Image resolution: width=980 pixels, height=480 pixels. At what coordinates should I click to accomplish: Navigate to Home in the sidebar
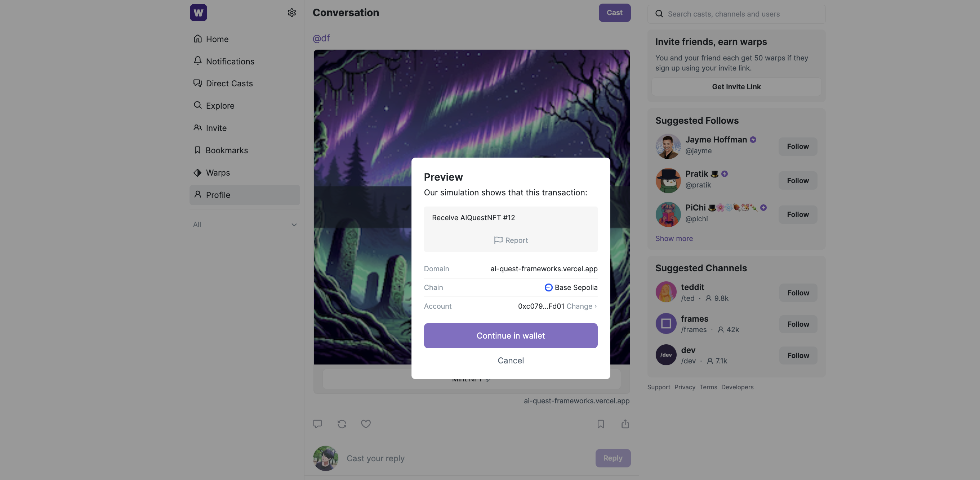[217, 39]
